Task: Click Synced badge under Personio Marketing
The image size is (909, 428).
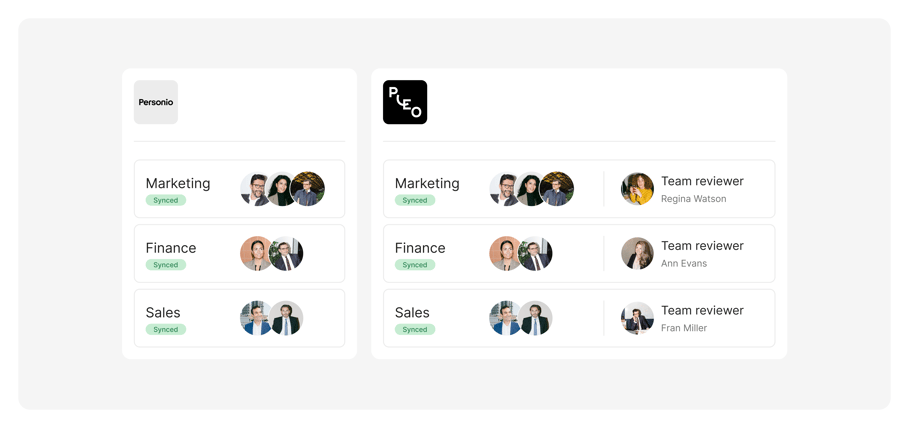Action: pos(166,200)
